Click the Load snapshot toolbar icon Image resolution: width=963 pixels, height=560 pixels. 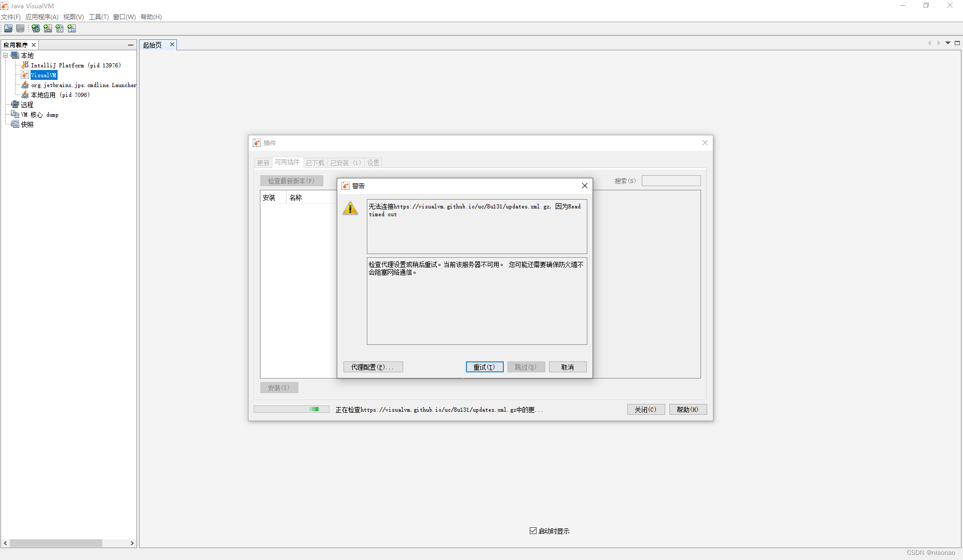point(8,29)
